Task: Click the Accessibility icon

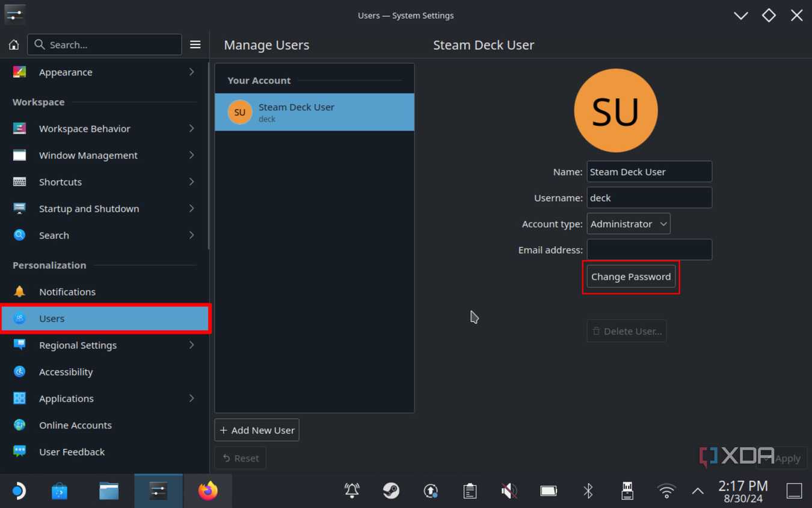Action: pos(19,371)
